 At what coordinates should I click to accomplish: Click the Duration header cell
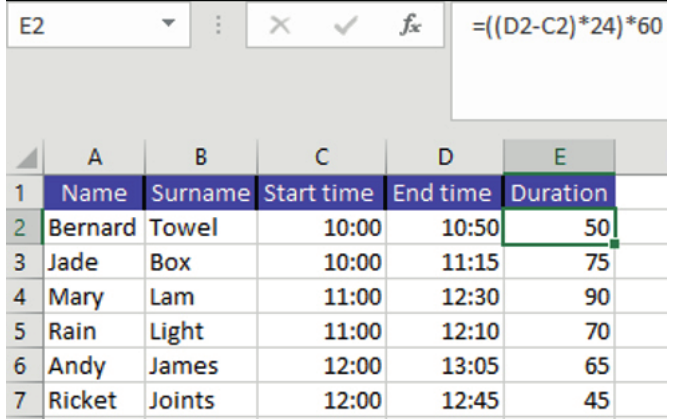(x=560, y=192)
